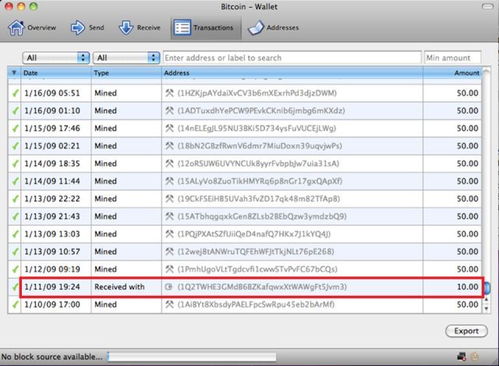The height and width of the screenshot is (366, 499).
Task: Go to the Addresses tab
Action: click(273, 28)
